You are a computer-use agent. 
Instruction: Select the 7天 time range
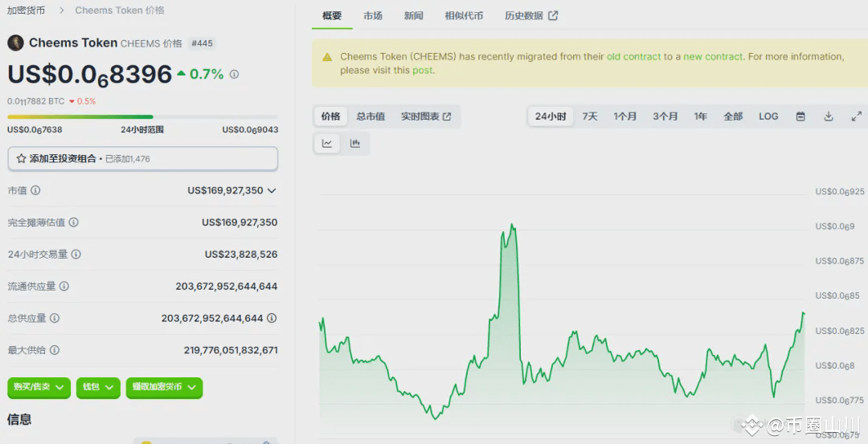tap(590, 116)
